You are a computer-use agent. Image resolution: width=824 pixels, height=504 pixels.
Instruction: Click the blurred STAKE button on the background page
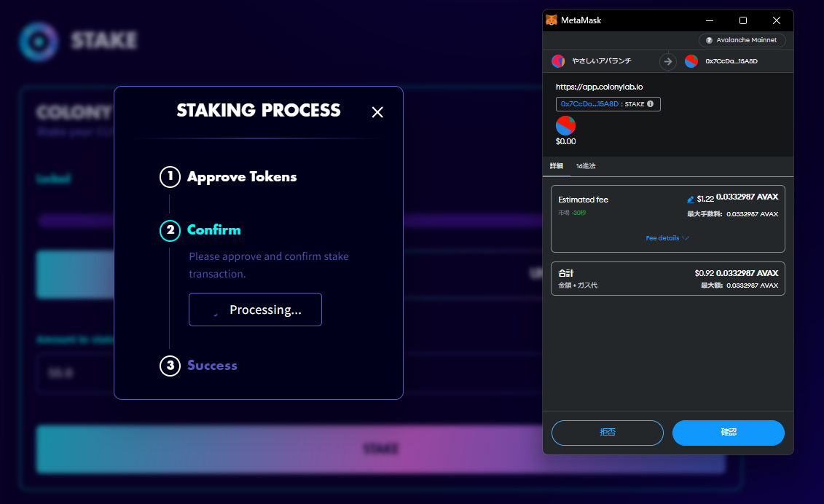381,449
